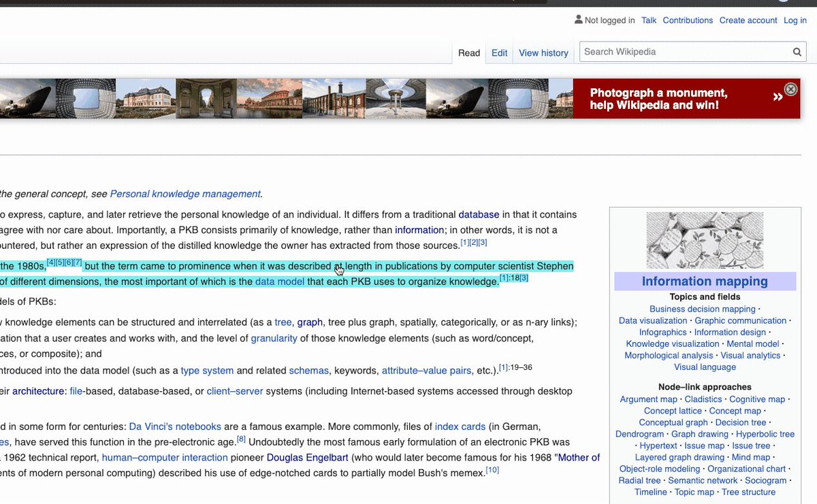
Task: Open Dendrogram sidebar link
Action: coord(639,434)
